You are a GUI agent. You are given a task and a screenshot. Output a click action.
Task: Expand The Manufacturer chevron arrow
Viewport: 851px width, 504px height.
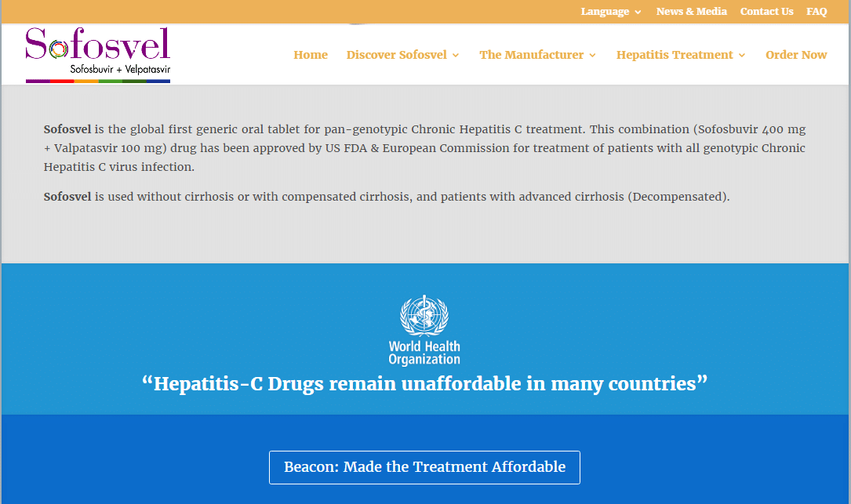(x=592, y=56)
